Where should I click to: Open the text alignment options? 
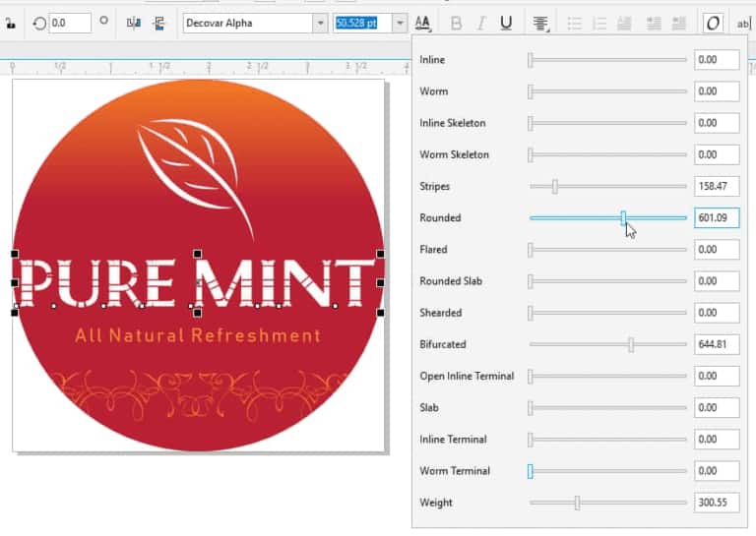point(540,24)
